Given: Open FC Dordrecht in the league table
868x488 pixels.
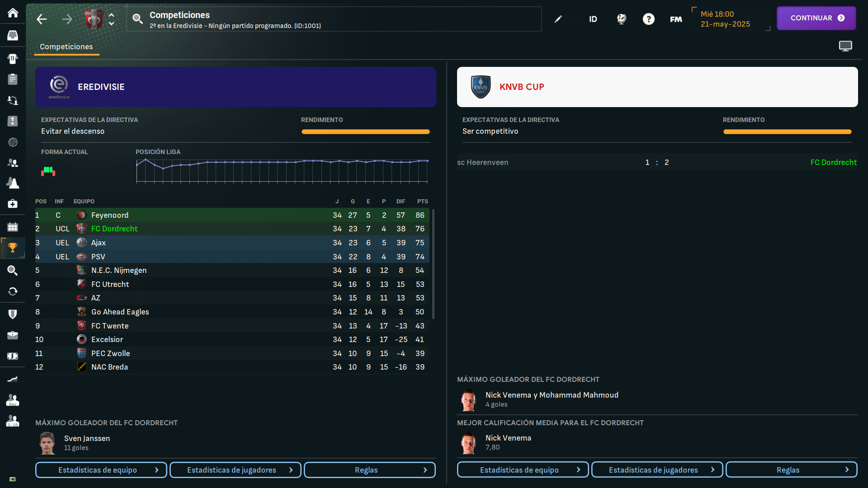Looking at the screenshot, I should [114, 229].
